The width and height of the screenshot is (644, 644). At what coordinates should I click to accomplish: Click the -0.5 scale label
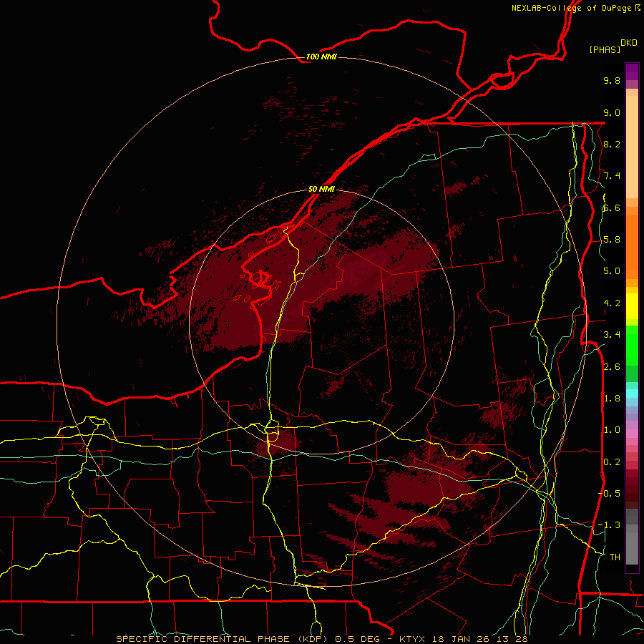tap(610, 494)
